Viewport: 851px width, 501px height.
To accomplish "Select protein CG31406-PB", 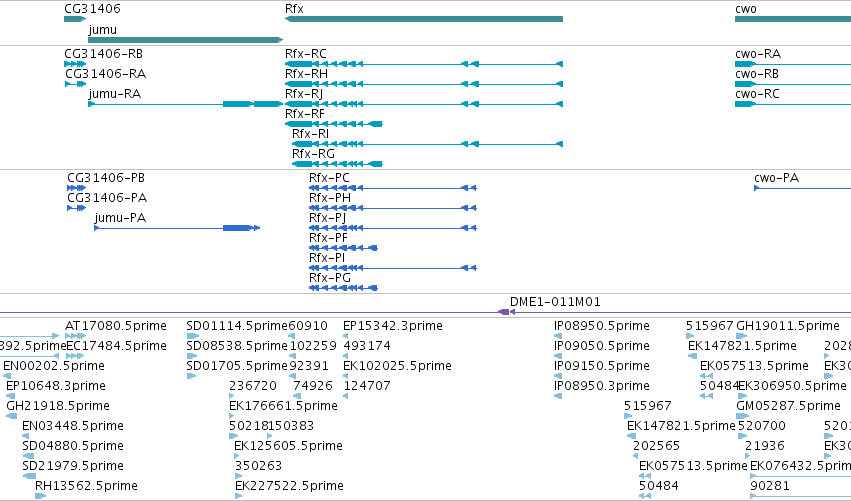I will [x=77, y=188].
